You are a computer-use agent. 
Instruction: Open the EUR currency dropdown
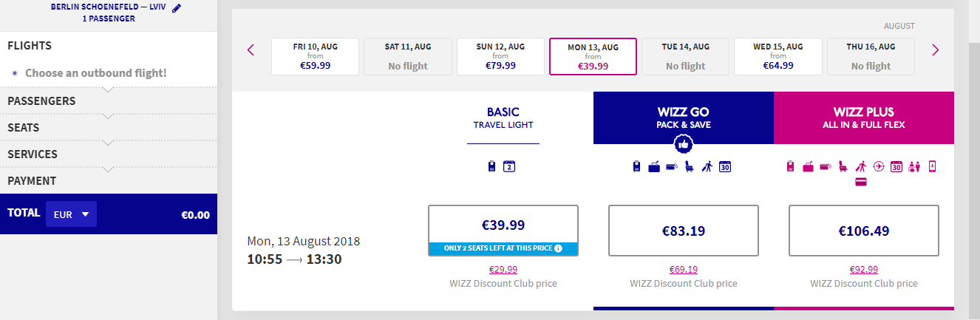point(71,214)
